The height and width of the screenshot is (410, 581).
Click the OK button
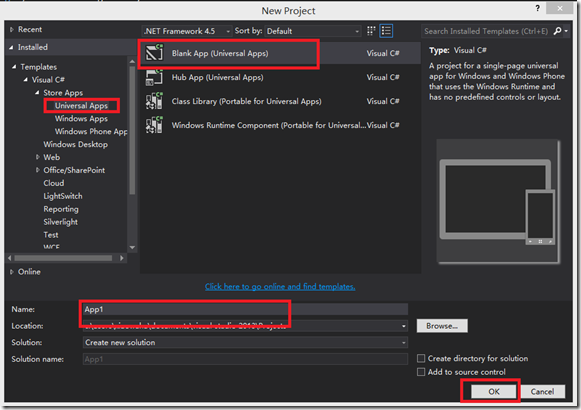494,391
